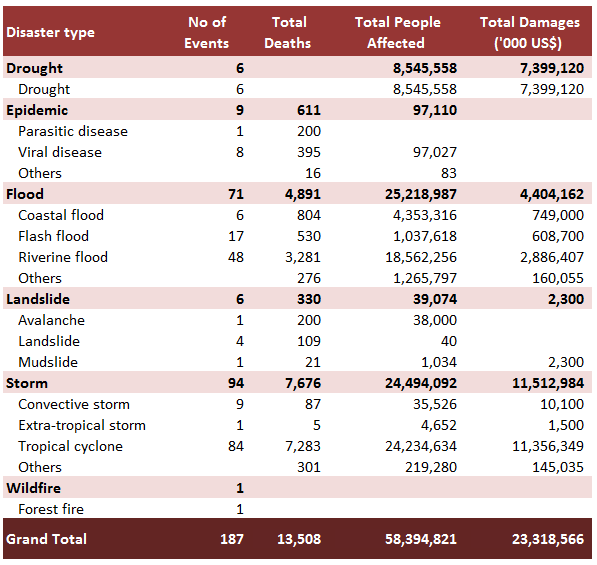The image size is (597, 565).
Task: Click the Total Damages ('000 US$) header
Action: pyautogui.click(x=529, y=32)
